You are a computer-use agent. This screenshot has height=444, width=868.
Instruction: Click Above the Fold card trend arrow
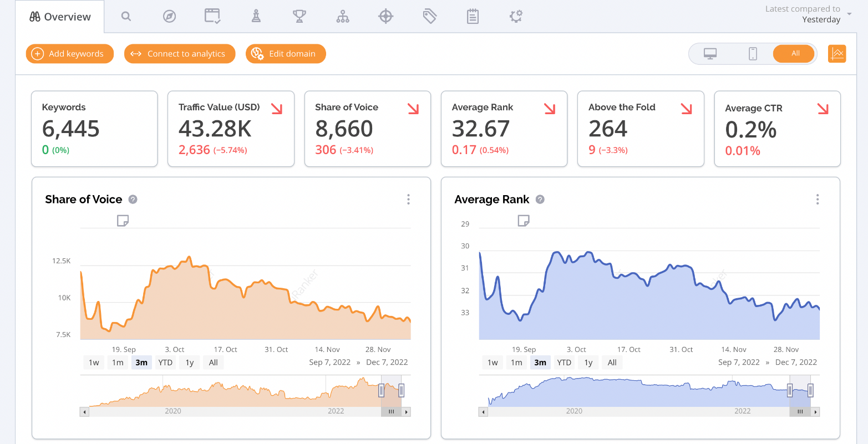click(x=687, y=109)
